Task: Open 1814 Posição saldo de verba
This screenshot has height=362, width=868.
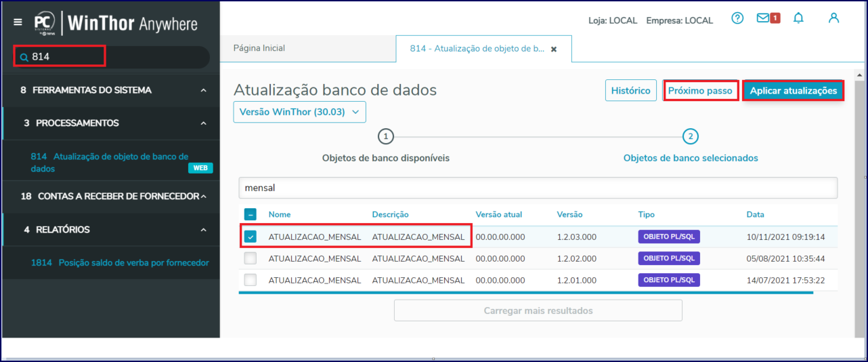Action: coord(120,262)
